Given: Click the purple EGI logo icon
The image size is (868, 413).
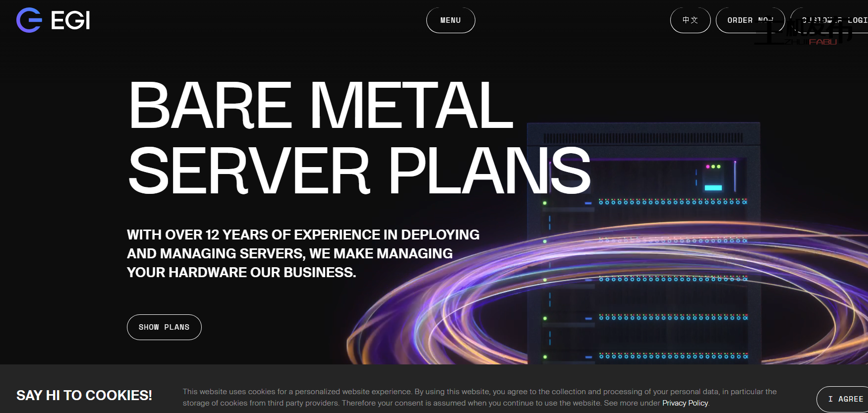Looking at the screenshot, I should tap(29, 20).
